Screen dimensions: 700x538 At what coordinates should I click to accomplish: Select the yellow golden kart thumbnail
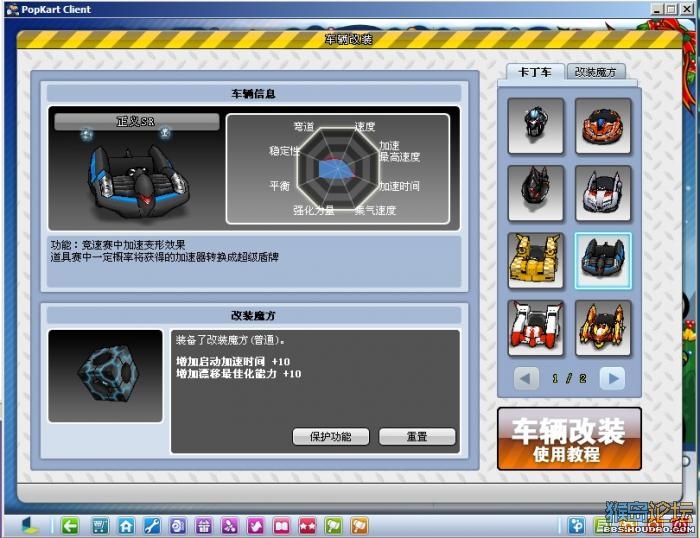536,260
